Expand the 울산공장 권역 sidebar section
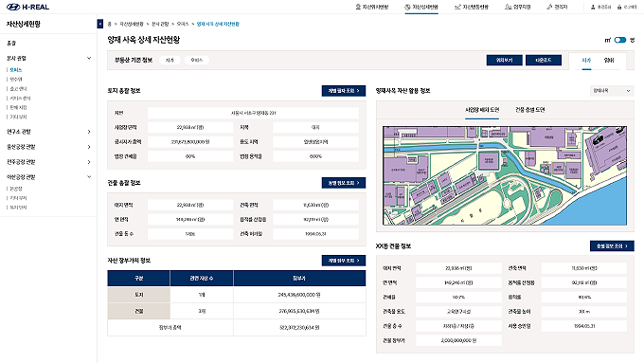This screenshot has width=644, height=363. 89,147
